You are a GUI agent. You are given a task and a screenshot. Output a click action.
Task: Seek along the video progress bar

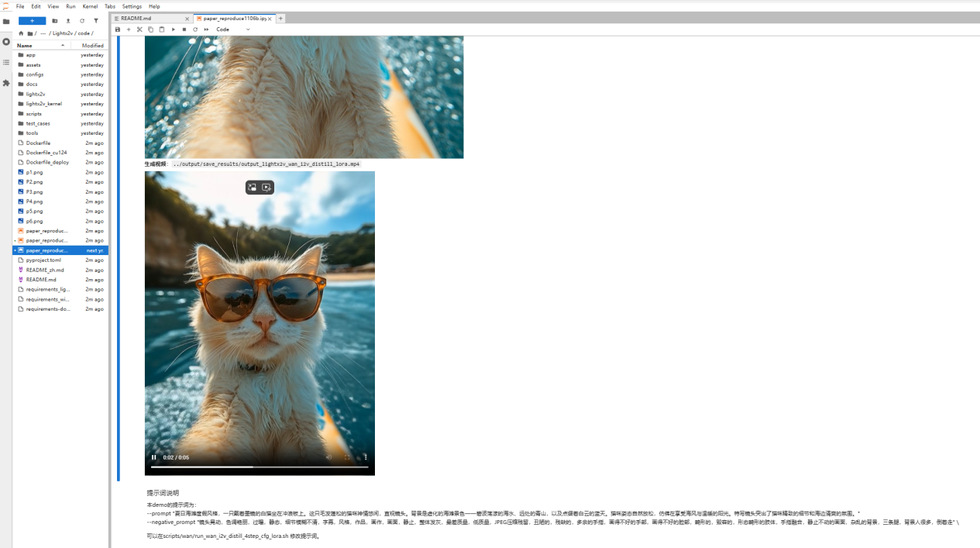[260, 467]
